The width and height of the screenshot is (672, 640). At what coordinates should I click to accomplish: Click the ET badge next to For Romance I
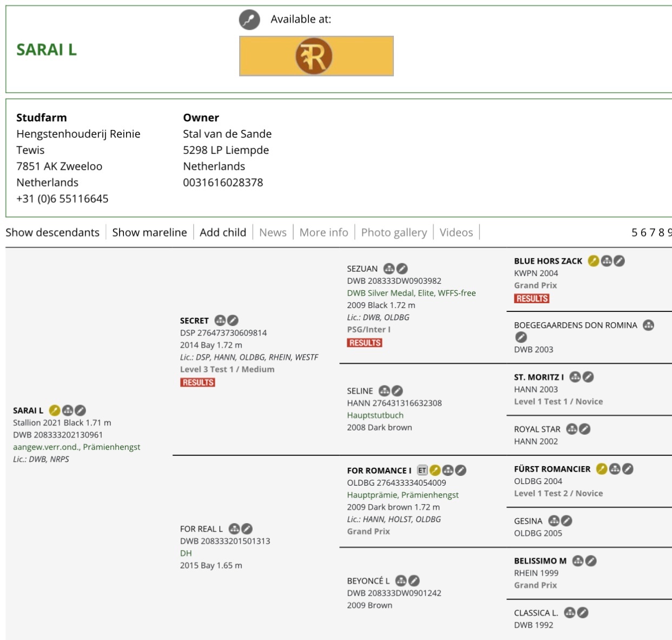(x=422, y=471)
